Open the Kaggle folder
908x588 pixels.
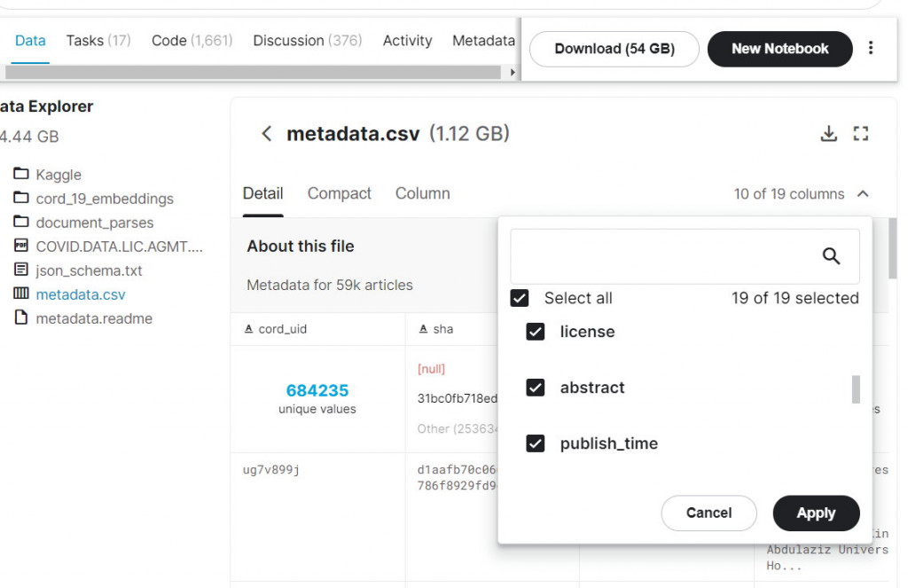pos(59,175)
